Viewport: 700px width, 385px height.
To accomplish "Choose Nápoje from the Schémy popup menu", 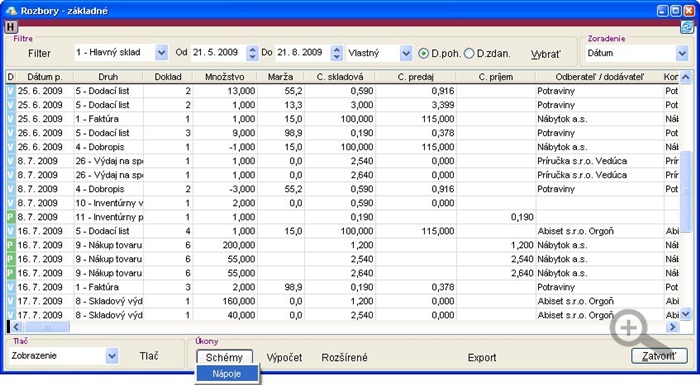I will pyautogui.click(x=227, y=374).
